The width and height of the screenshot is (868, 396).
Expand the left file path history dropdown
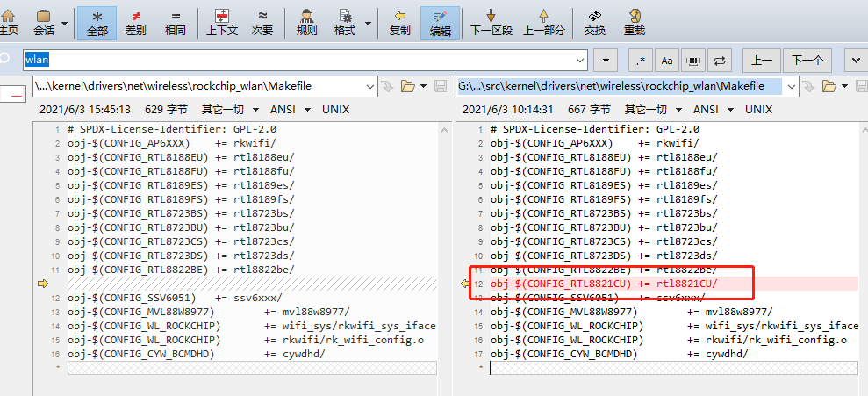tap(371, 86)
